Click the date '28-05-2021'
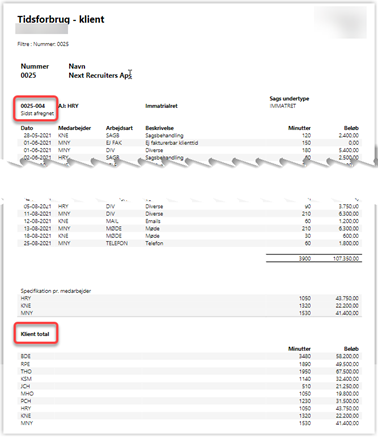Image resolution: width=378 pixels, height=437 pixels. tap(38, 135)
